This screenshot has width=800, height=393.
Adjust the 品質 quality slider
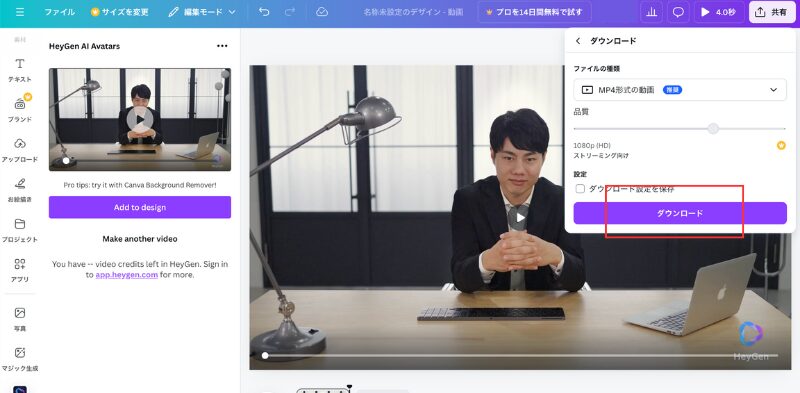point(713,129)
